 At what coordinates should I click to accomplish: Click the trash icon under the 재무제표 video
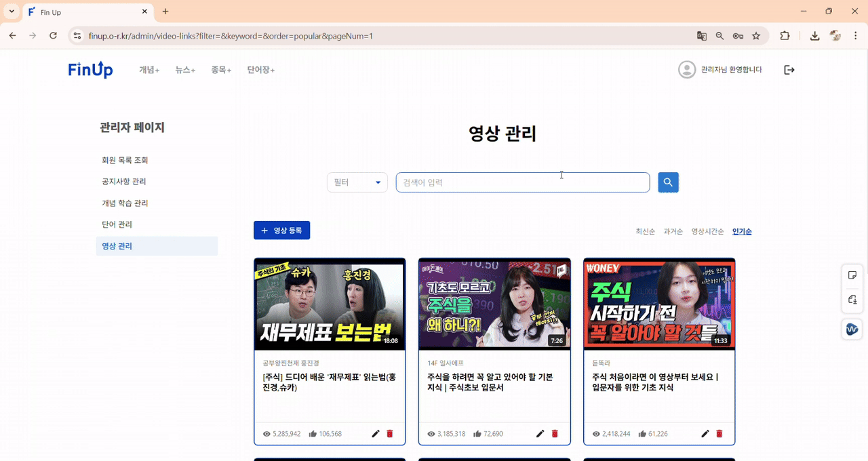390,433
